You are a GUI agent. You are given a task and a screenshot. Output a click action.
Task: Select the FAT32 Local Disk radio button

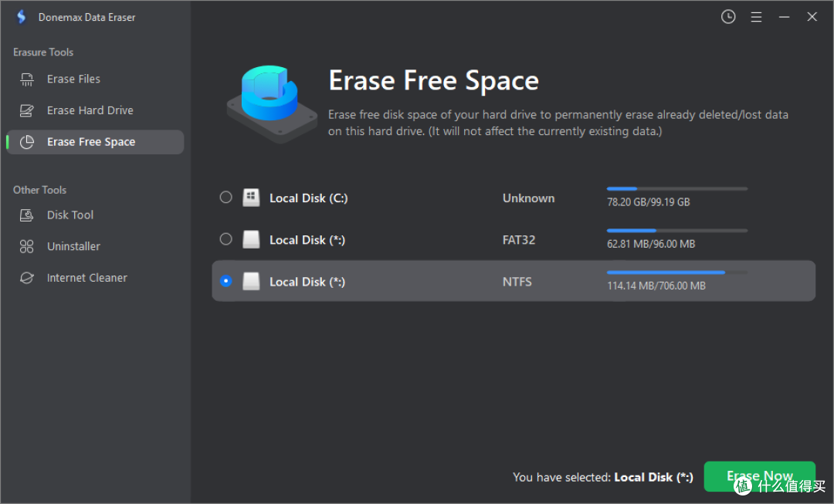pyautogui.click(x=226, y=239)
